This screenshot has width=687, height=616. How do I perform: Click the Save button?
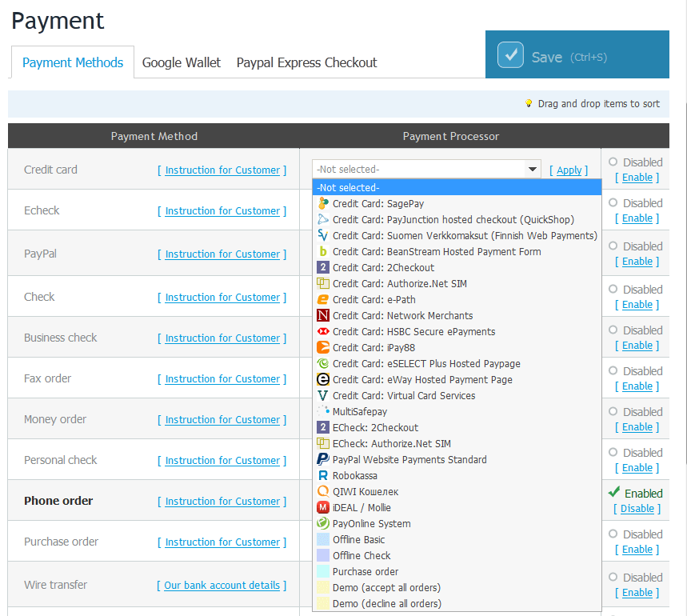click(577, 54)
